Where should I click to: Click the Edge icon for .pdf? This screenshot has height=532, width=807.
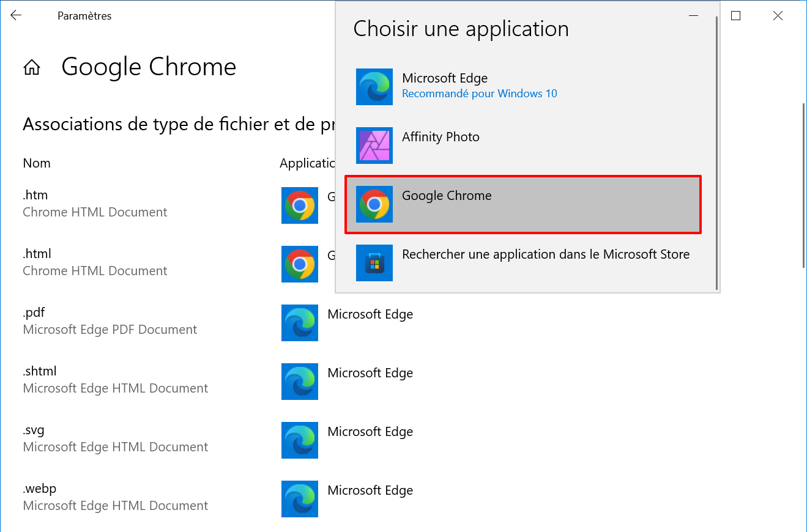(300, 323)
